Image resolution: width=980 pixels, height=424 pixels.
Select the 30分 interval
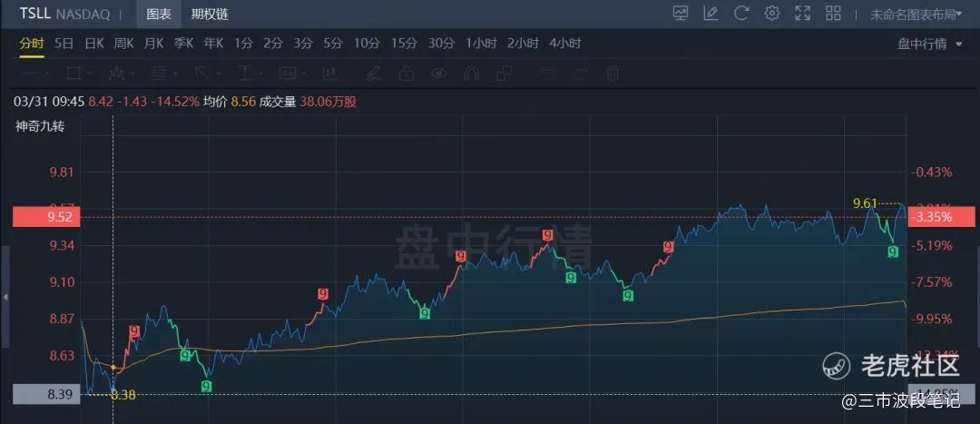(441, 44)
